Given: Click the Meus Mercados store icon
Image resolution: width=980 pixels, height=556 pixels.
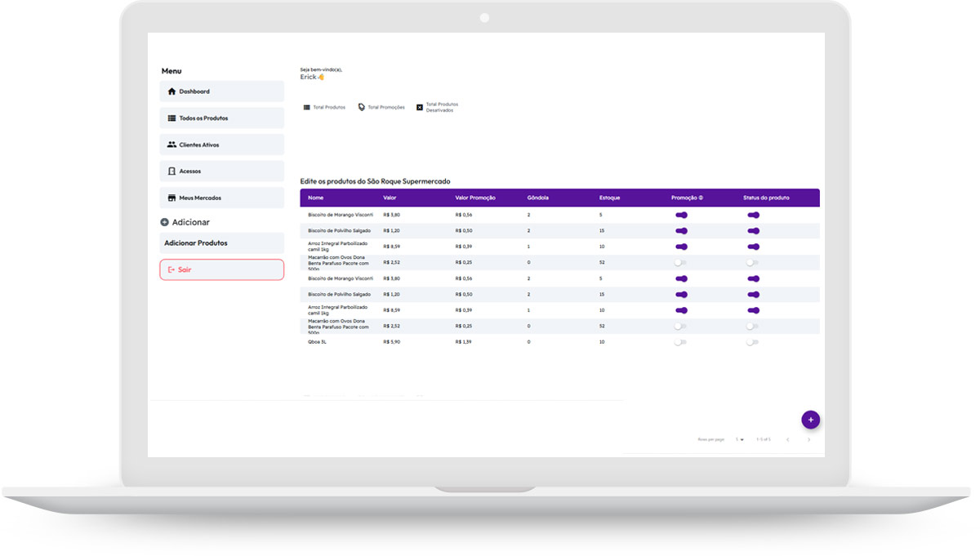Looking at the screenshot, I should tap(171, 198).
